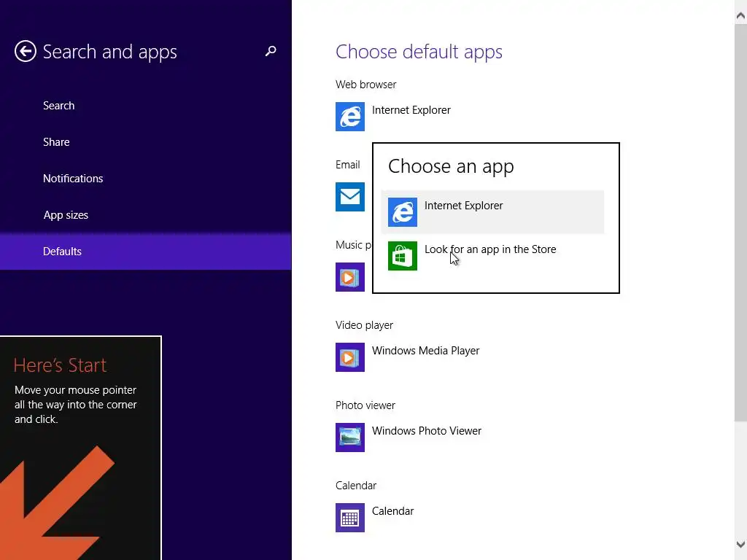The image size is (747, 560).
Task: Choose Internet Explorer from the app list
Action: pos(492,212)
